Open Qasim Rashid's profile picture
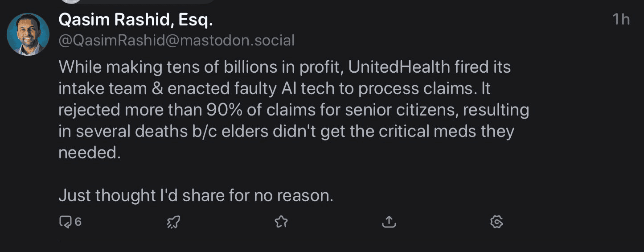 [x=28, y=34]
